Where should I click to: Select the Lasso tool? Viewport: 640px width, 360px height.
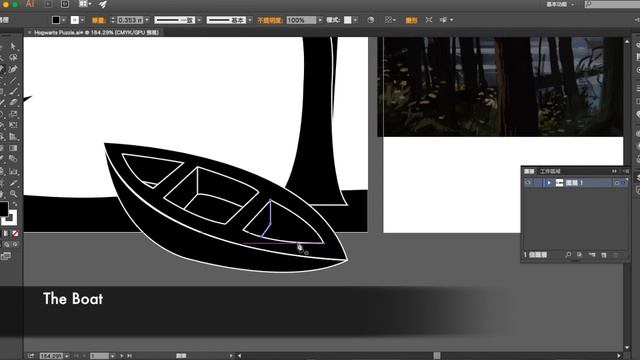[13, 58]
